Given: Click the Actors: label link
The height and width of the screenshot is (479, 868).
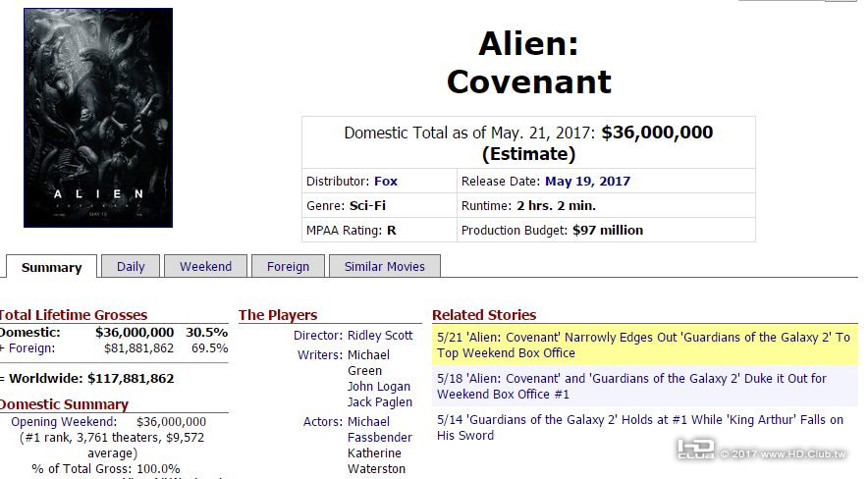Looking at the screenshot, I should click(x=323, y=422).
